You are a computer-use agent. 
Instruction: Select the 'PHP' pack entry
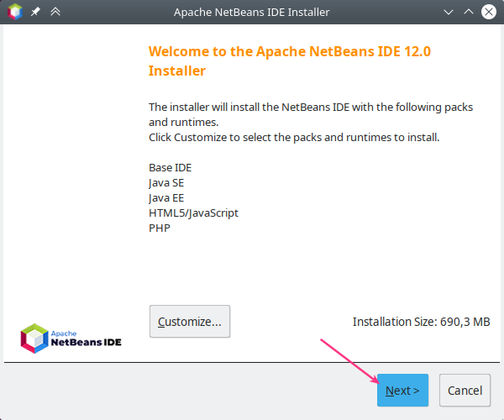[160, 228]
